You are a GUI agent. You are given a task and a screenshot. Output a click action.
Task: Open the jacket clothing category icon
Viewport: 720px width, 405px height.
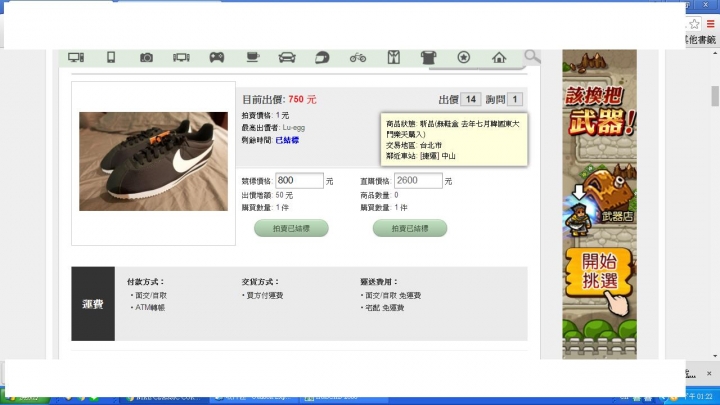pos(394,57)
